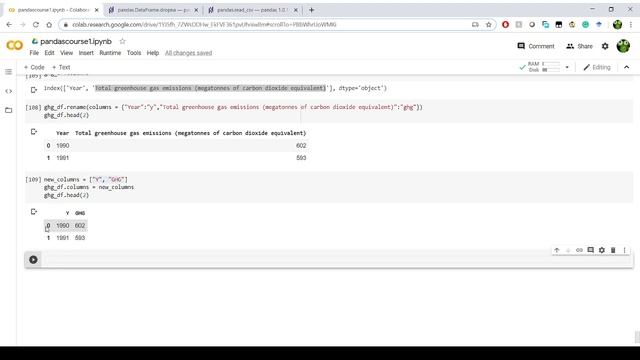Open the Insert menu
The image size is (640, 360).
86,53
